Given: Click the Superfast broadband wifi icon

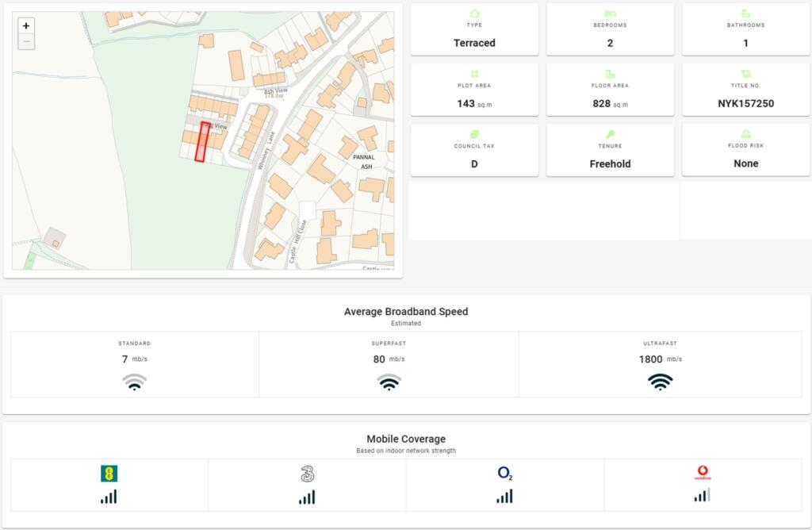Looking at the screenshot, I should [389, 382].
